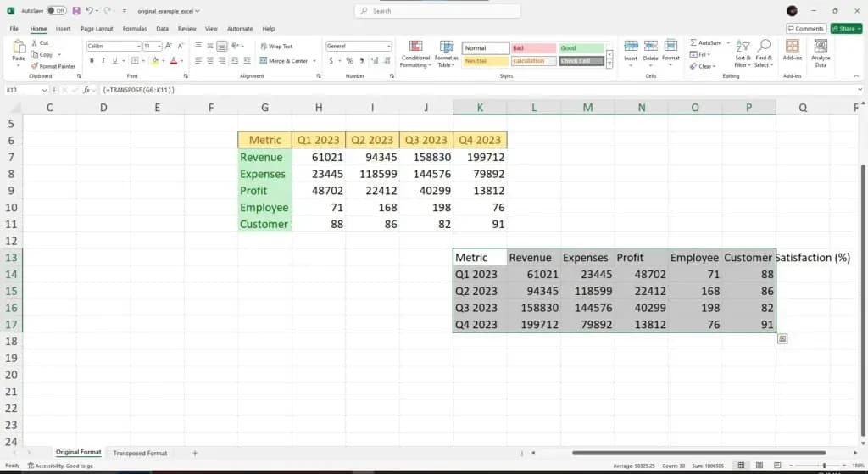Click the Center horizontal alignment icon

(x=210, y=60)
